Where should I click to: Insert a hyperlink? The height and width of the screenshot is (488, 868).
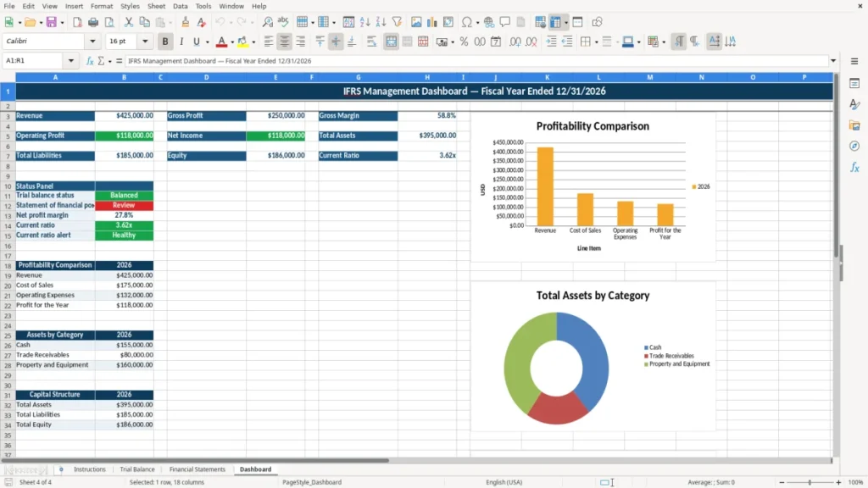(x=489, y=22)
